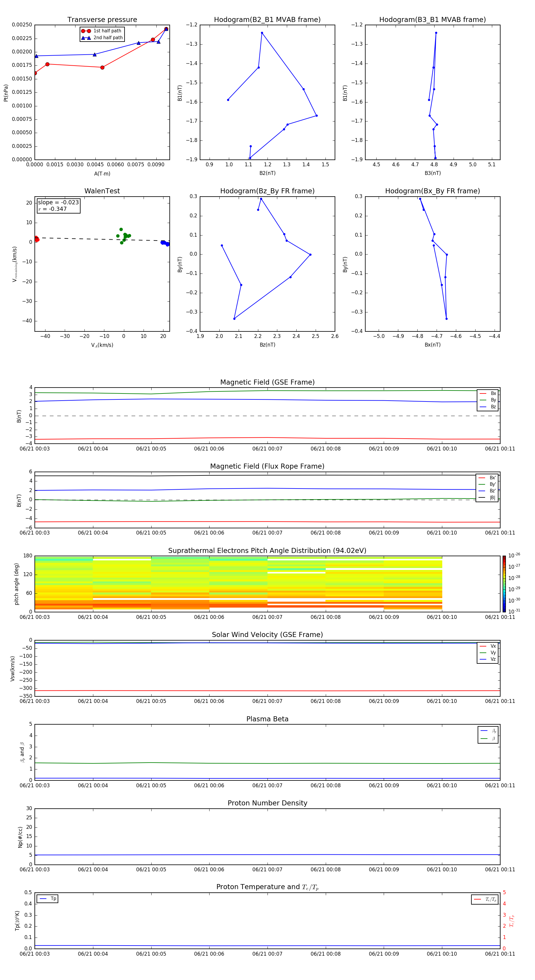This screenshot has width=535, height=980.
Task: Click the 'Pt(nPa)' y-axis label
Action: [6, 92]
